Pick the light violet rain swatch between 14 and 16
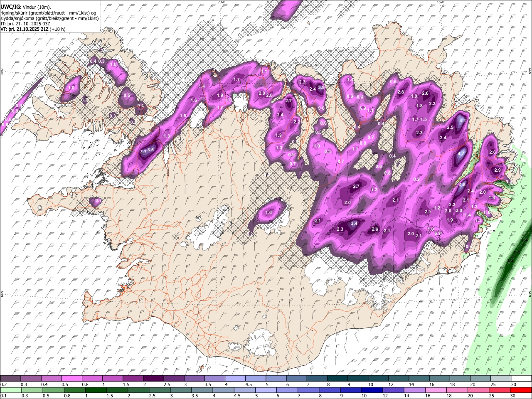 coord(414,390)
